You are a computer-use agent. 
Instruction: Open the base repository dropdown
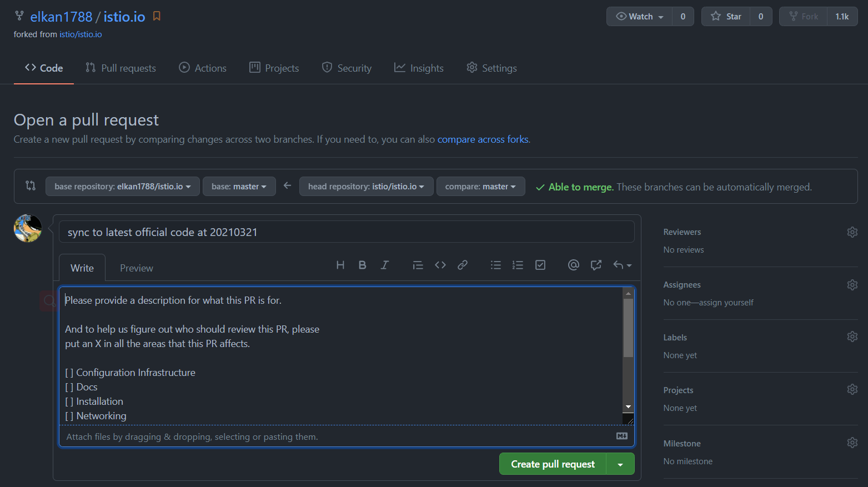123,187
